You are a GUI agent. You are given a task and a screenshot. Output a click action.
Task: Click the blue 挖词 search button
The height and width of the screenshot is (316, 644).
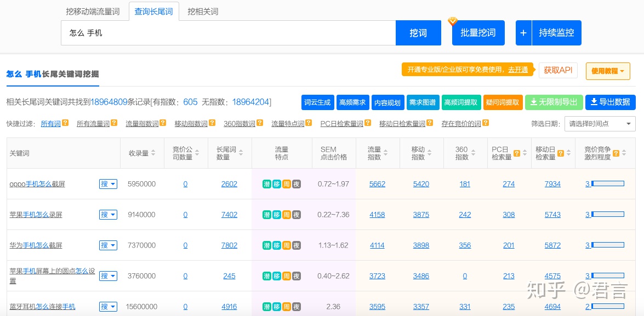pos(418,33)
